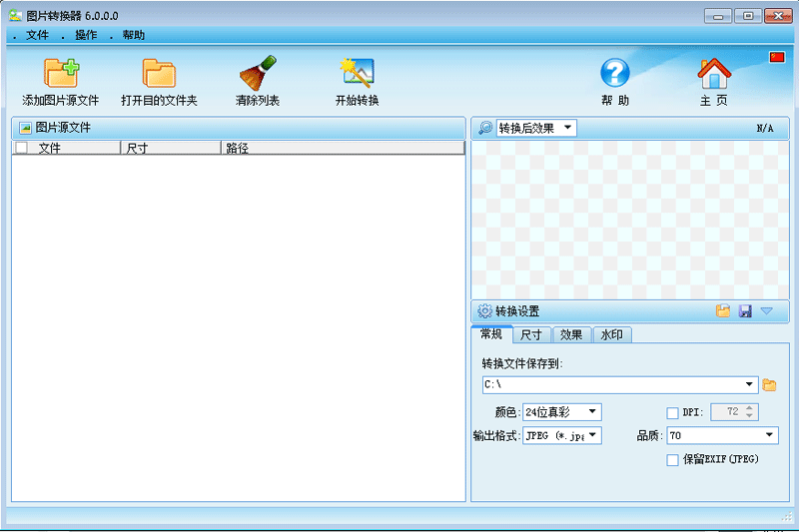Save conversion settings with the floppy disk icon
This screenshot has width=799, height=532.
pyautogui.click(x=745, y=310)
